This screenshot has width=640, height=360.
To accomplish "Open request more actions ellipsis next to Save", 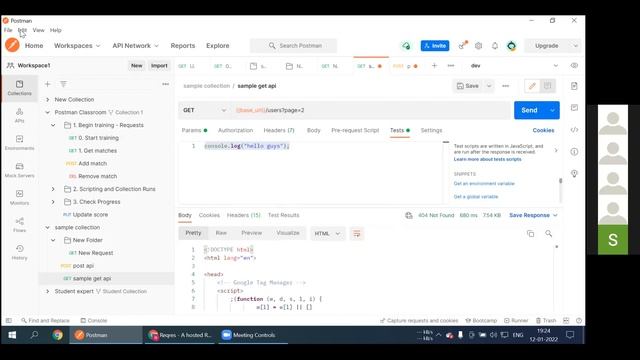I will [506, 86].
